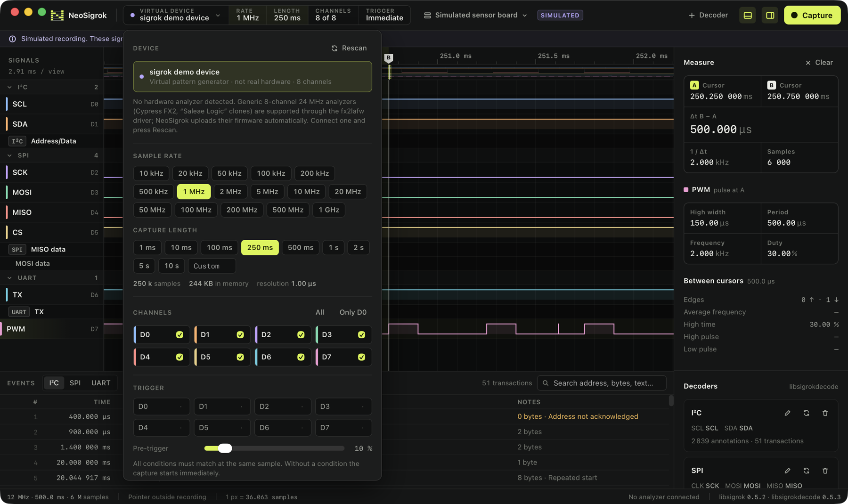Collapse the SPI signal group
Image resolution: width=848 pixels, height=504 pixels.
coord(9,155)
